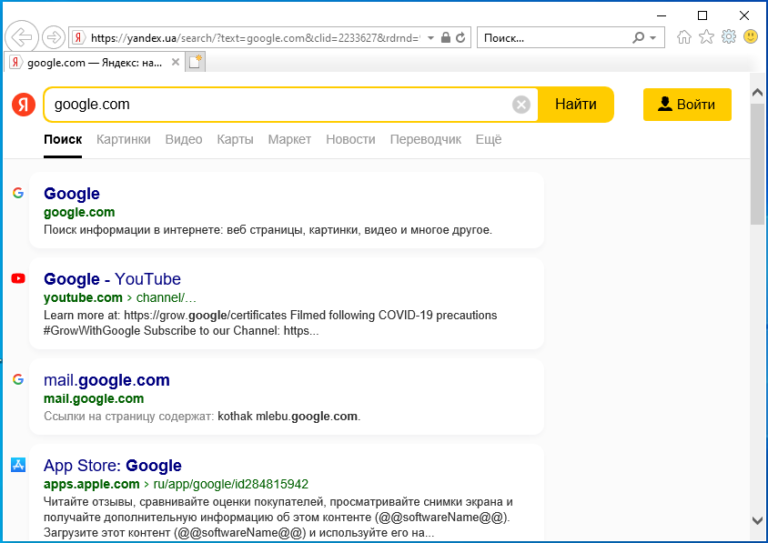
Task: Go to Yandex home via the red Я logo
Action: 24,104
